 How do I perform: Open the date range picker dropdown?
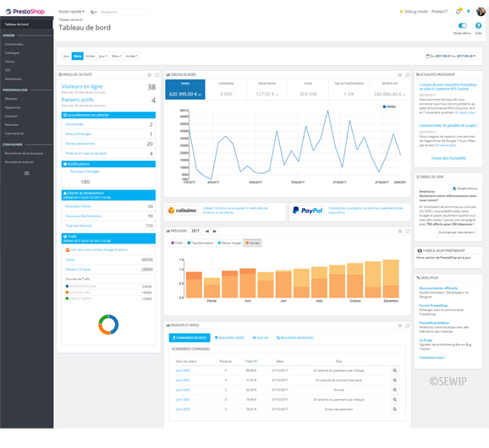point(450,56)
